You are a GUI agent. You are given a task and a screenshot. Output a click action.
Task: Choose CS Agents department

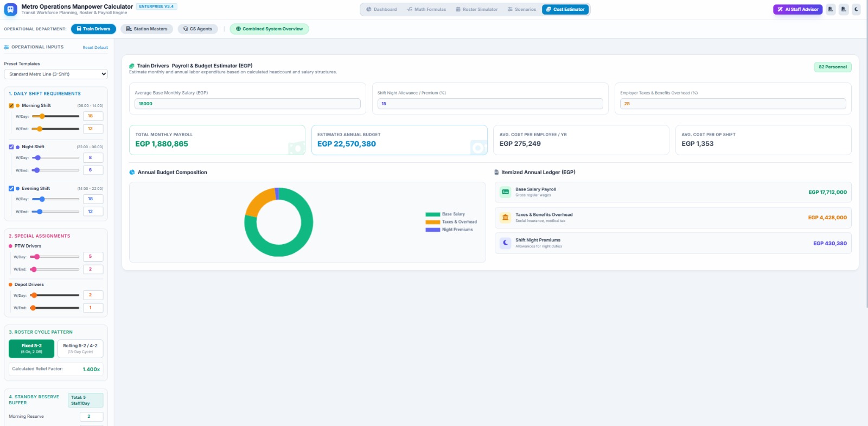coord(197,29)
